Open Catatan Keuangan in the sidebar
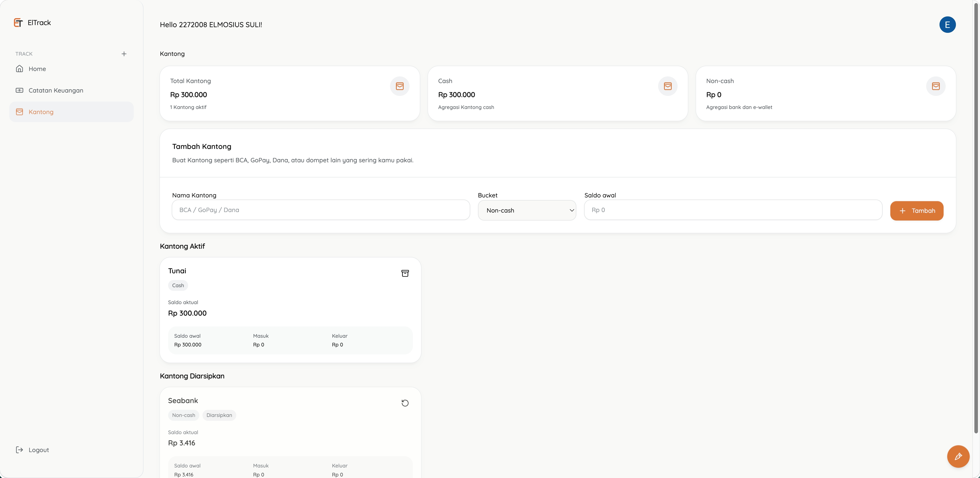The height and width of the screenshot is (478, 980). [x=72, y=91]
